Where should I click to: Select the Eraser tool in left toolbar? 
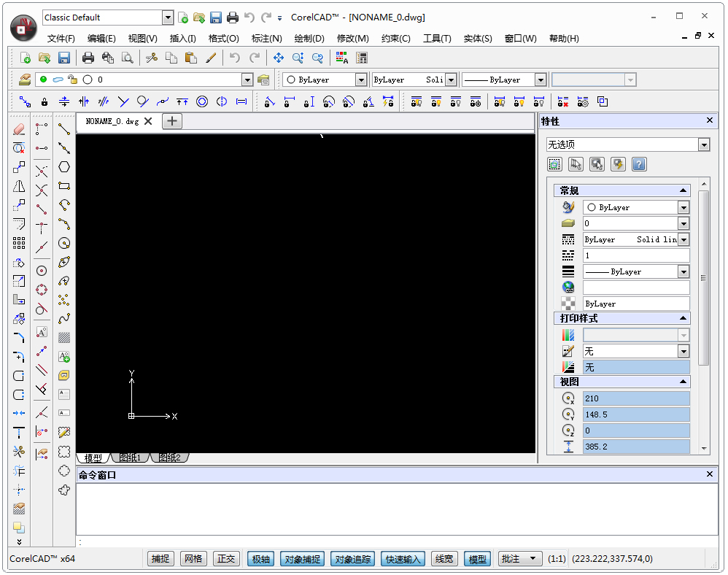19,129
